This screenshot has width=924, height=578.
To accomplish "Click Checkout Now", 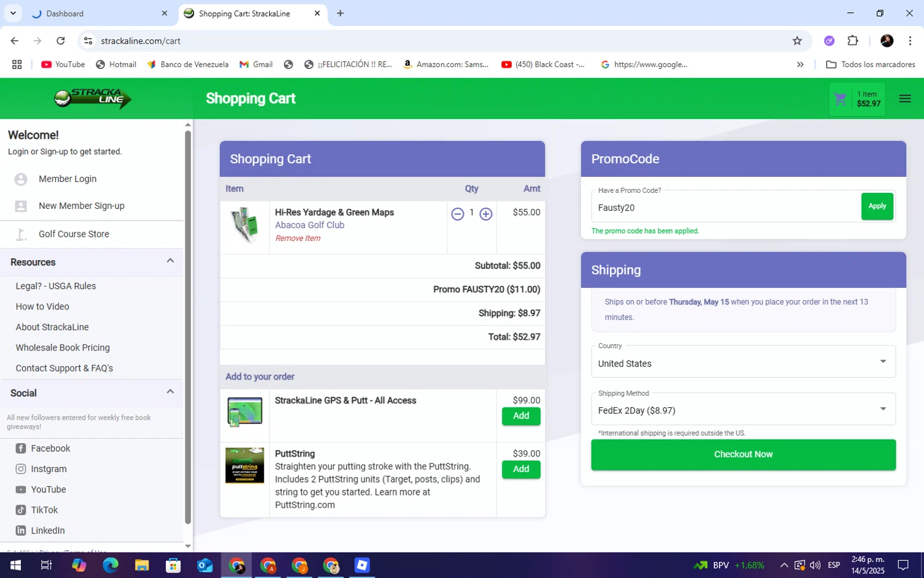I will [744, 455].
